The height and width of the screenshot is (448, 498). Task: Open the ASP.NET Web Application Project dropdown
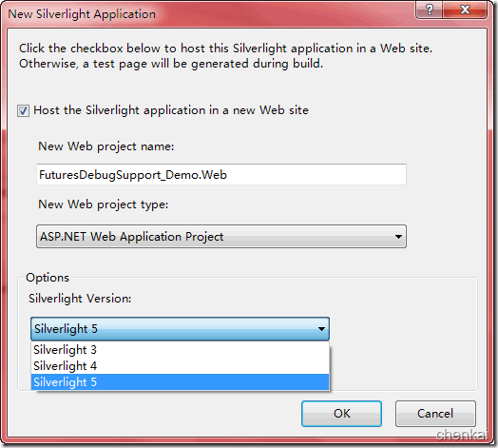pos(221,237)
